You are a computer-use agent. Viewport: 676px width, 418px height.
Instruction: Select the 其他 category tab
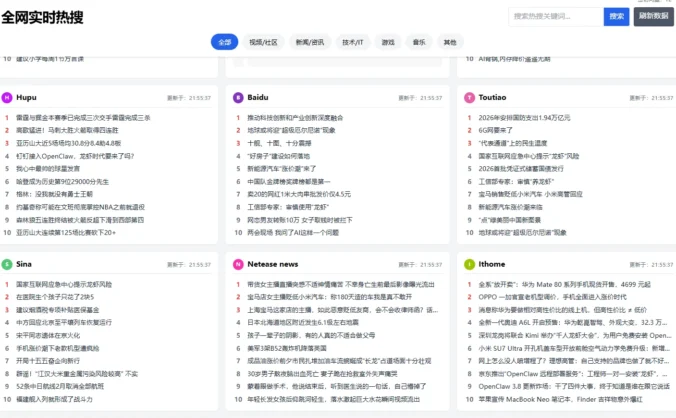[x=450, y=42]
